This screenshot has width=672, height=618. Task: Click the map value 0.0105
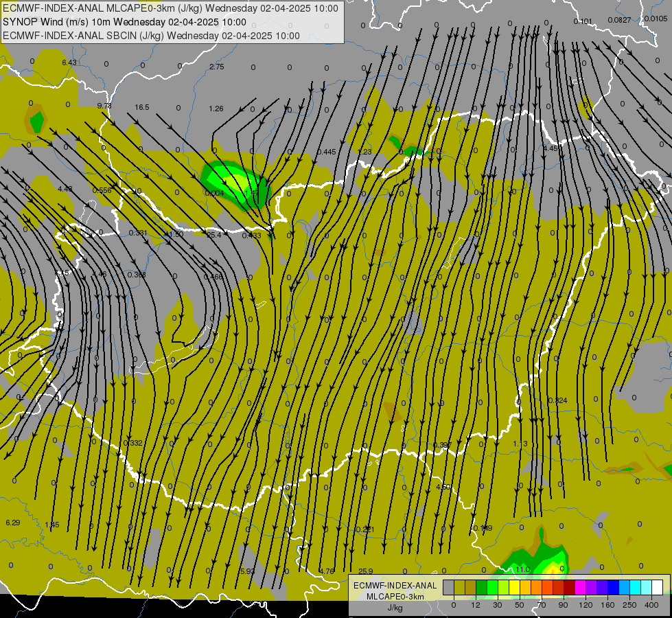pyautogui.click(x=656, y=19)
